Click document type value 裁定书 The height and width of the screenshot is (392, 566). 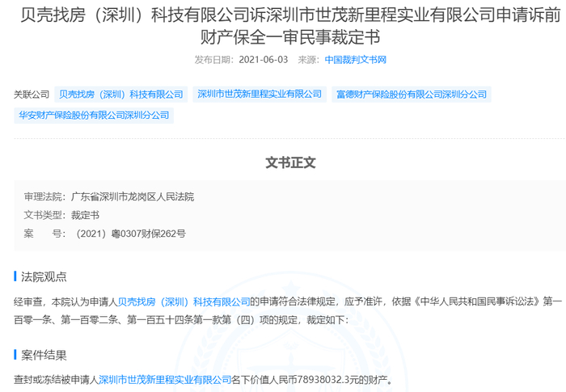click(x=85, y=216)
